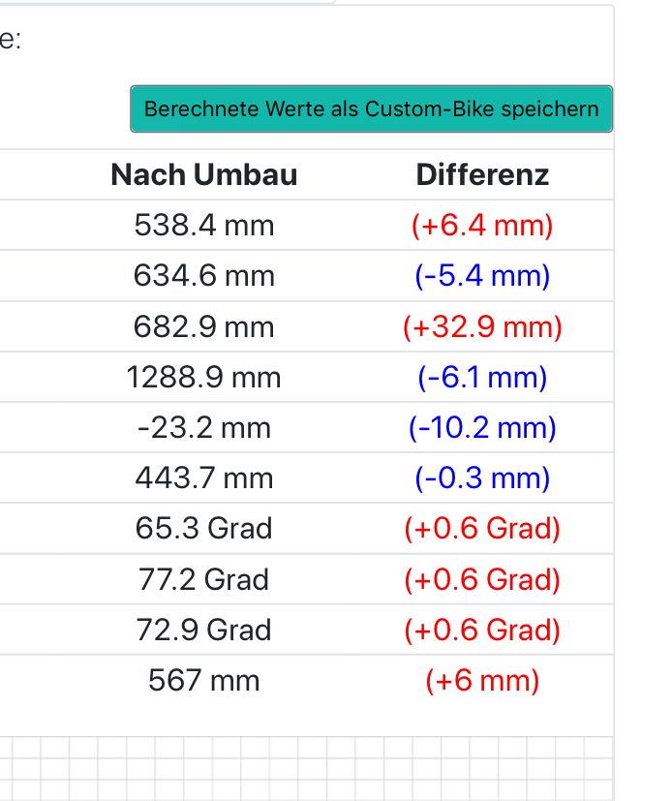Click the blue (-6.1 mm) difference
The image size is (672, 801).
(482, 377)
